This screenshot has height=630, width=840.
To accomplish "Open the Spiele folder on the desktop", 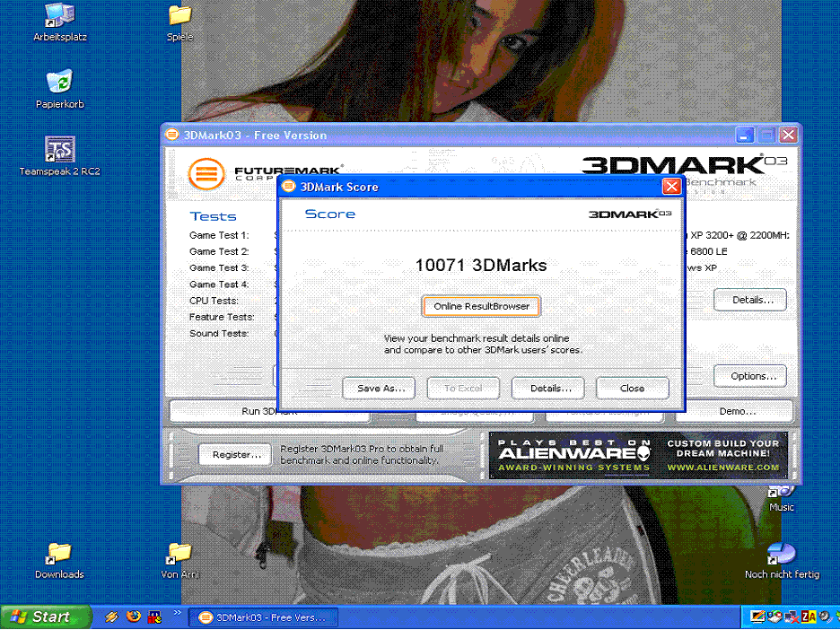I will 180,22.
